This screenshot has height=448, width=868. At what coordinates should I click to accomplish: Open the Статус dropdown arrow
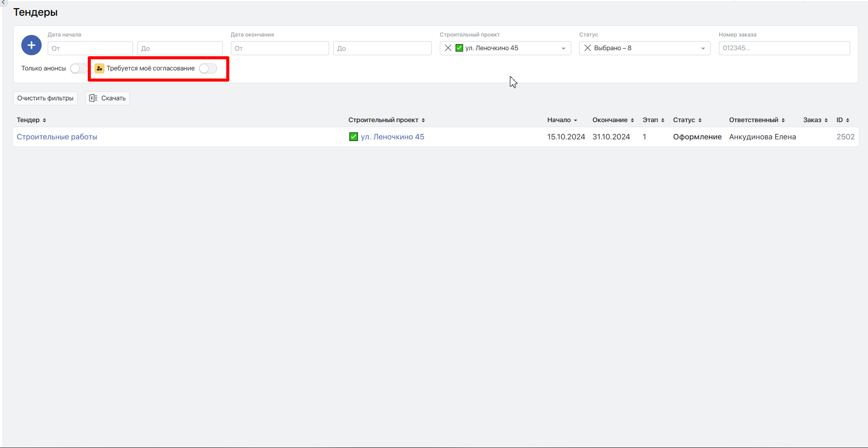tap(703, 49)
